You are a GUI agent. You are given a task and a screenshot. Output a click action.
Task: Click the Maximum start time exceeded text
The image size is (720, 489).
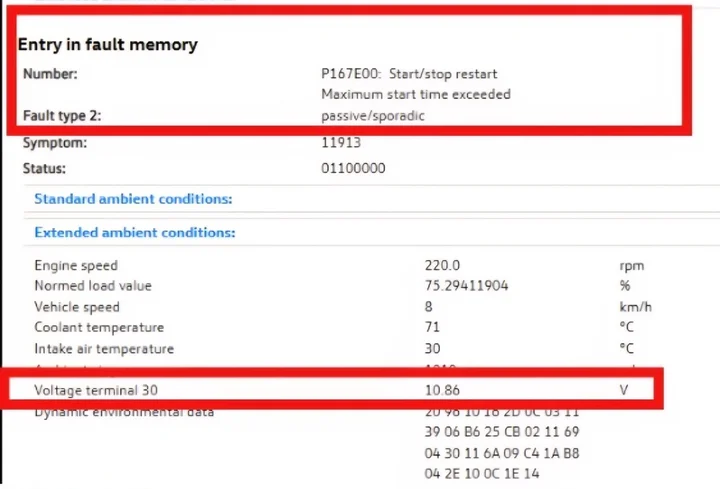[415, 94]
